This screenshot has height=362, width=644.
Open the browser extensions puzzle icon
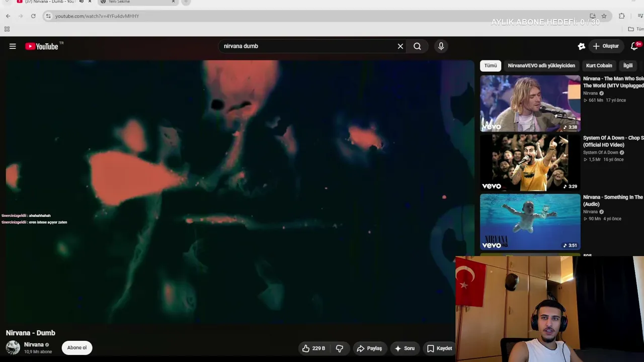tap(622, 16)
